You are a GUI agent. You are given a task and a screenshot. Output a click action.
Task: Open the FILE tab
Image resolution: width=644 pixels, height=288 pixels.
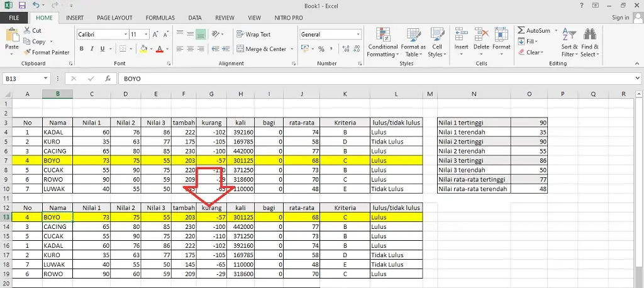(x=14, y=18)
